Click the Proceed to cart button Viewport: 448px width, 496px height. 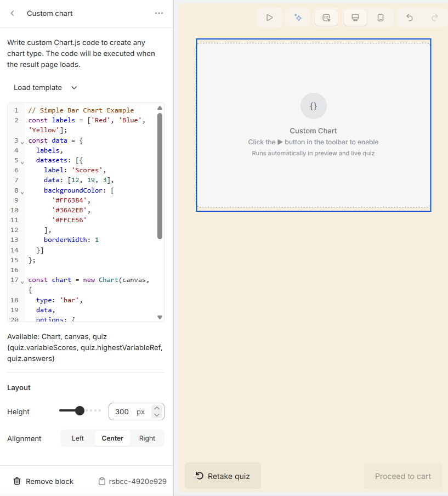402,476
